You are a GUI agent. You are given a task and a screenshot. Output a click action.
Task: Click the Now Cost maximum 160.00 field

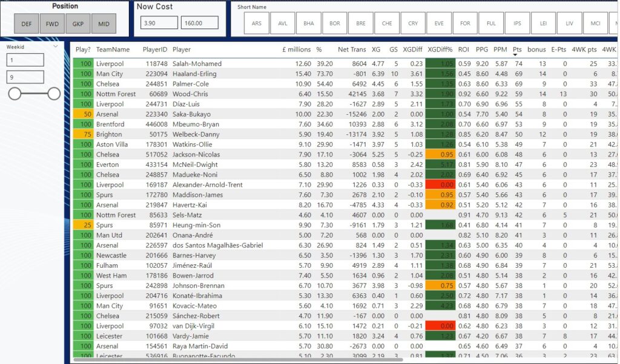(199, 22)
